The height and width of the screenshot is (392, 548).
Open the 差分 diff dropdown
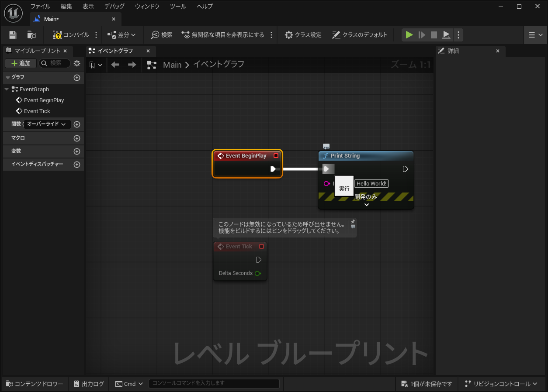[x=121, y=35]
